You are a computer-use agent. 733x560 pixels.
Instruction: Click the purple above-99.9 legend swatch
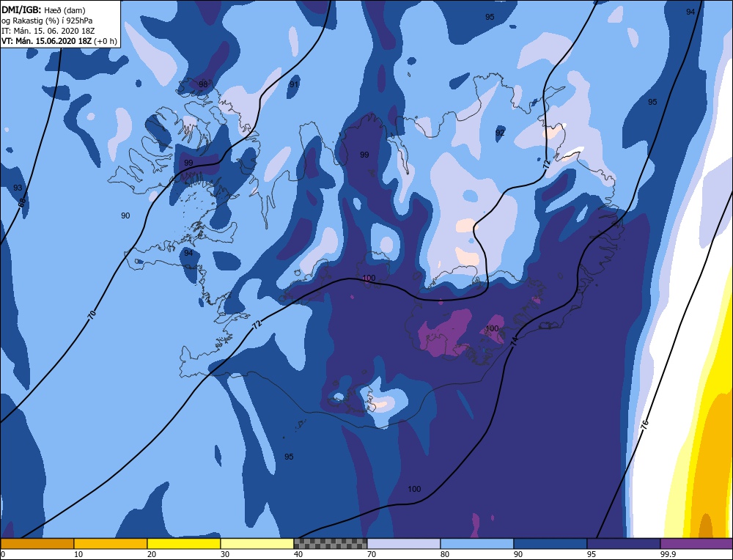click(x=696, y=543)
